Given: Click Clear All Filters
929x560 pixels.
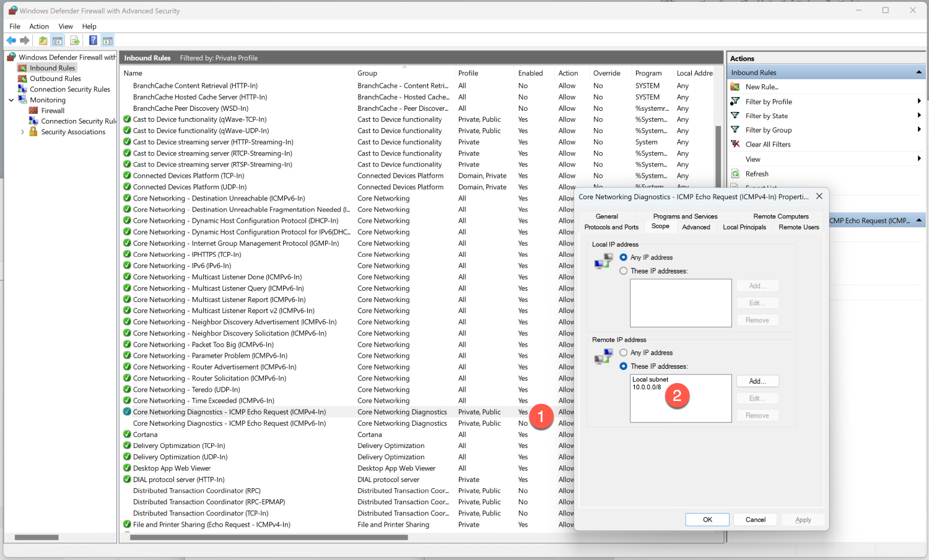Looking at the screenshot, I should coord(769,144).
